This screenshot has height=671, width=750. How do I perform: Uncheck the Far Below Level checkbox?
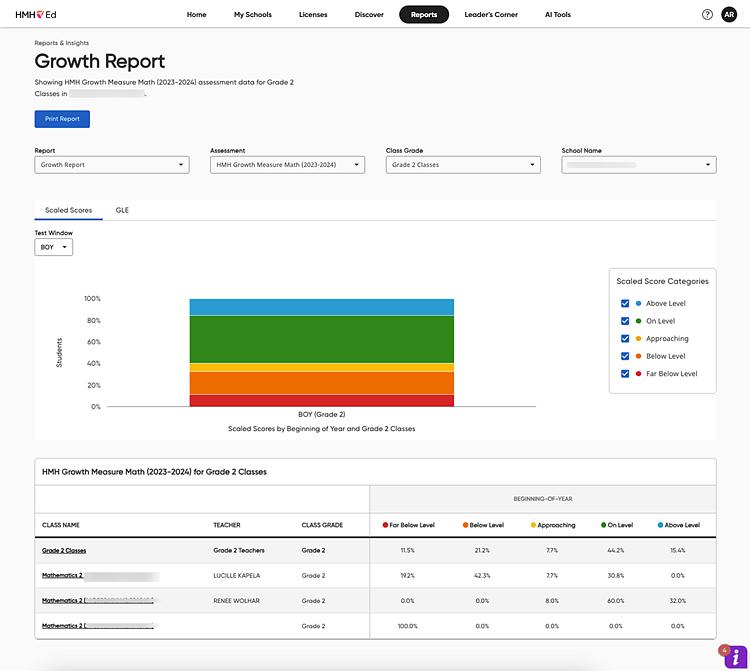point(625,374)
